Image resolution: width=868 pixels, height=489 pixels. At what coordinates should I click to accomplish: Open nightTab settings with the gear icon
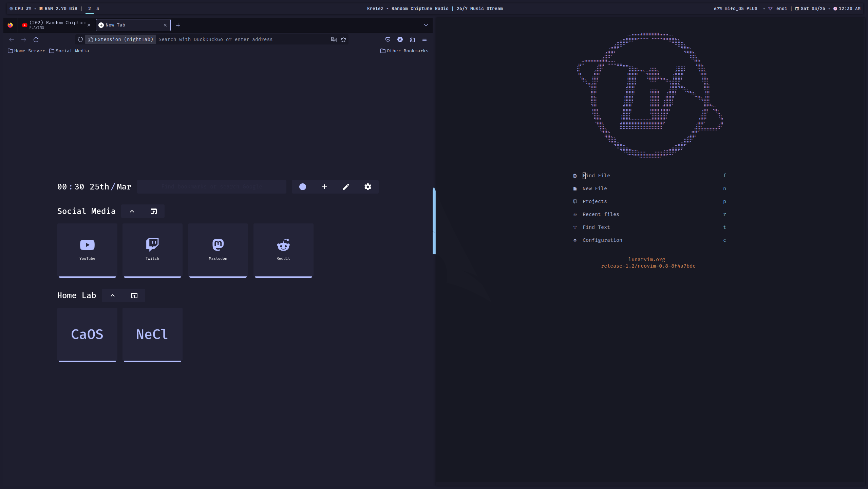367,186
